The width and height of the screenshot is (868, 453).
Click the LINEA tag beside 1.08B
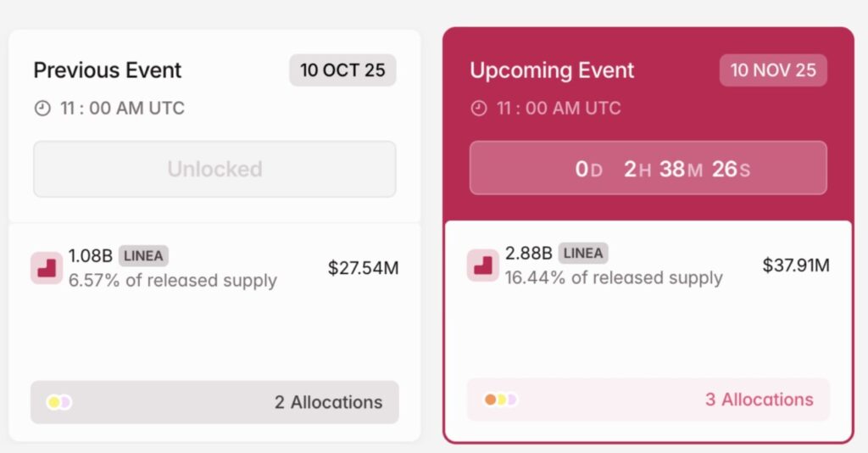click(x=143, y=255)
